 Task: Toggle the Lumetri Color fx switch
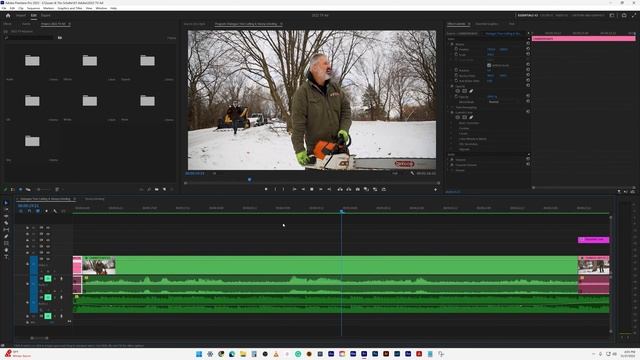pos(452,112)
